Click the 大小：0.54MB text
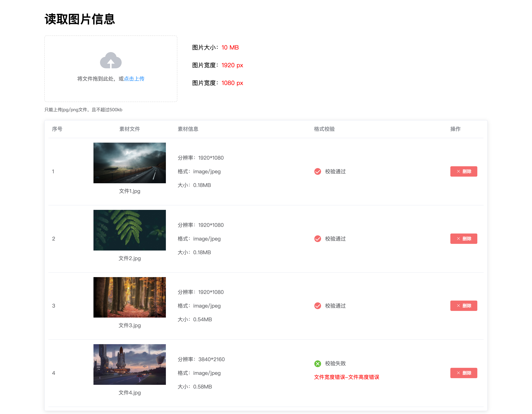Viewport: 532px width, 414px height. [195, 319]
